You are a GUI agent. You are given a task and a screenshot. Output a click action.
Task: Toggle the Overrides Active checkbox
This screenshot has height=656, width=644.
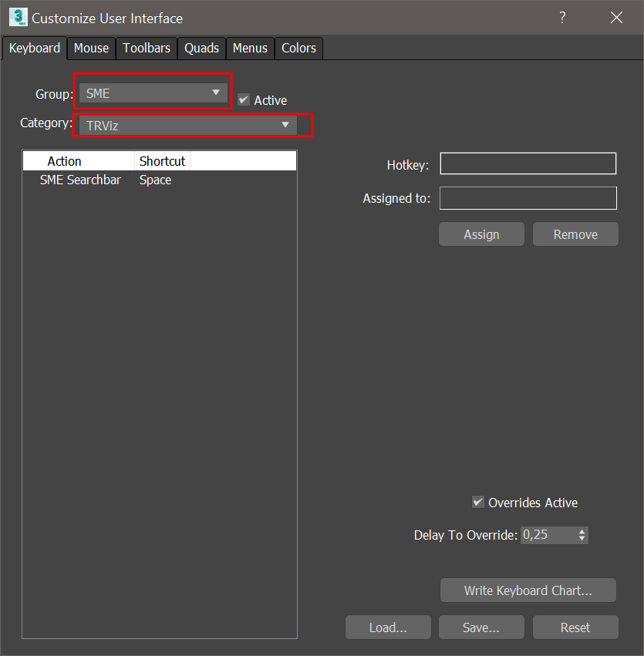click(478, 502)
